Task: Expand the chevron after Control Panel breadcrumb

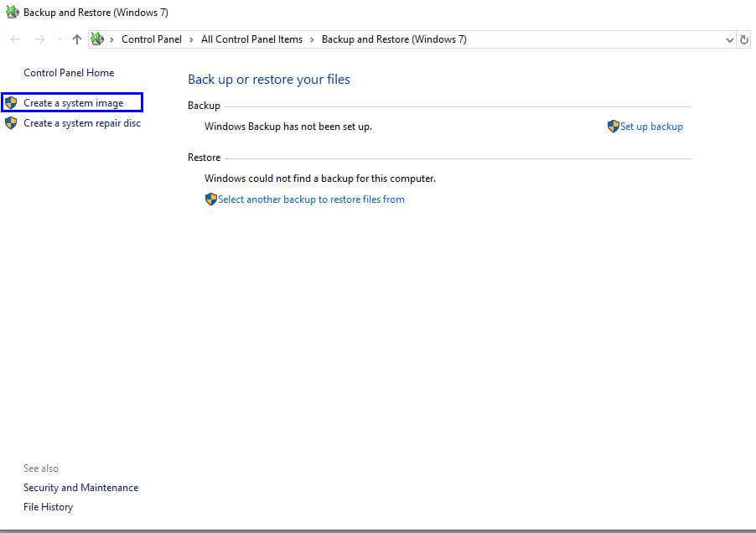Action: coord(191,39)
